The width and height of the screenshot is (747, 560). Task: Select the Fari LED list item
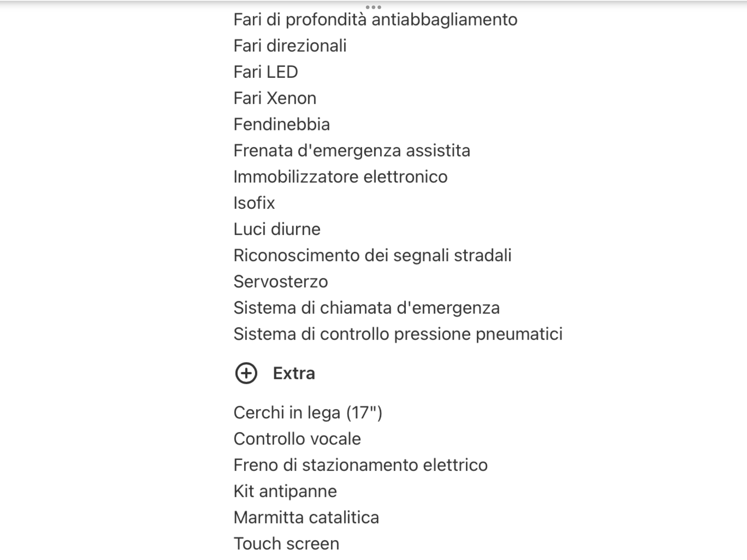tap(266, 72)
